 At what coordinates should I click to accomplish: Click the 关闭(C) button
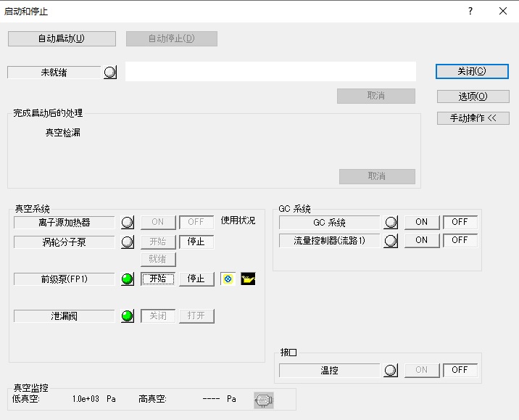(472, 72)
